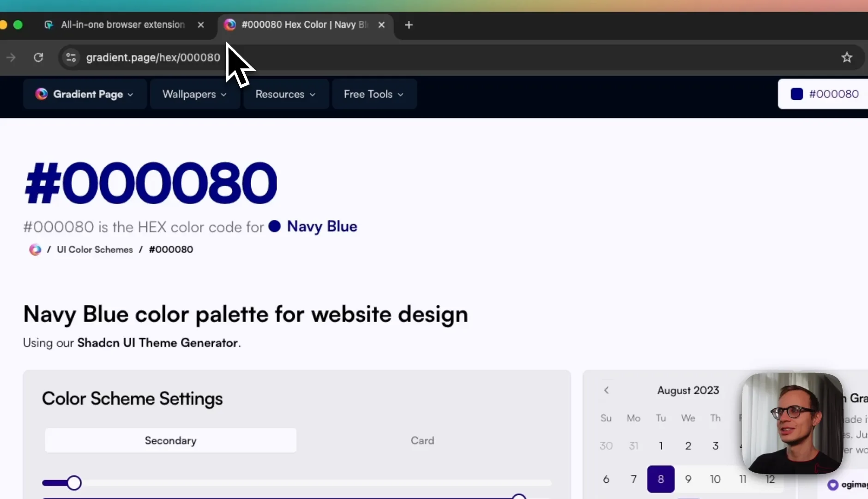Pick day 9 in the calendar
This screenshot has width=868, height=499.
(688, 479)
